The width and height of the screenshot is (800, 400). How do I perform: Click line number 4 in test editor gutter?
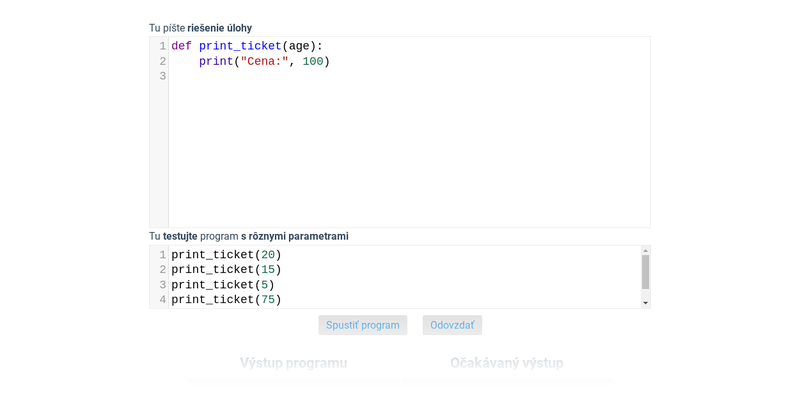coord(162,299)
